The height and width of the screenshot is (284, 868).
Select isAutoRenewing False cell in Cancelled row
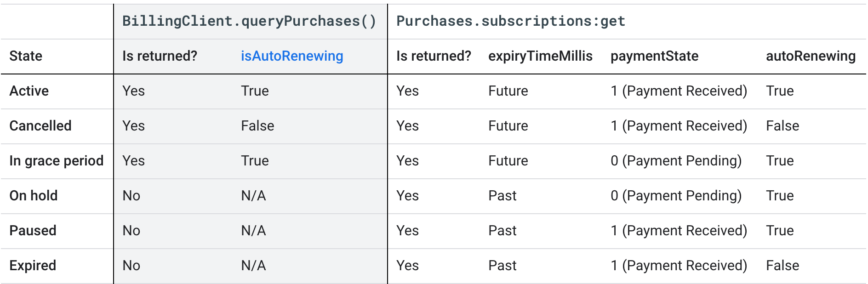point(257,126)
